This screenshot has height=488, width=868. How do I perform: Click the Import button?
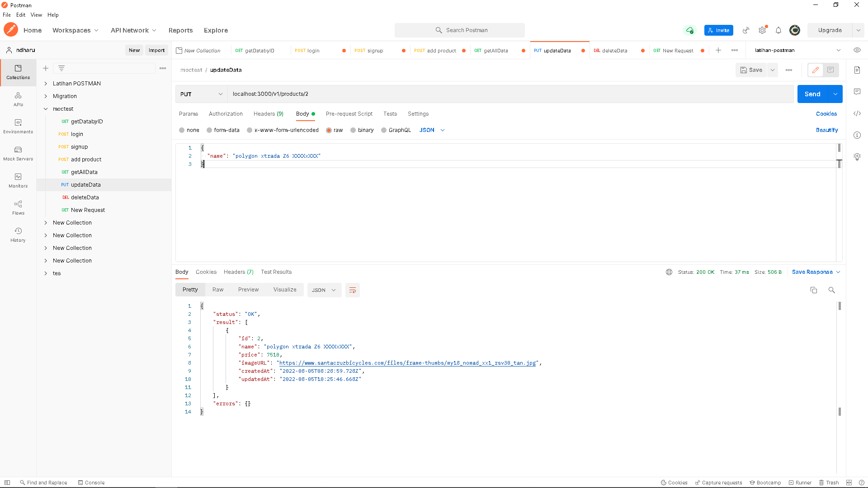click(x=157, y=50)
